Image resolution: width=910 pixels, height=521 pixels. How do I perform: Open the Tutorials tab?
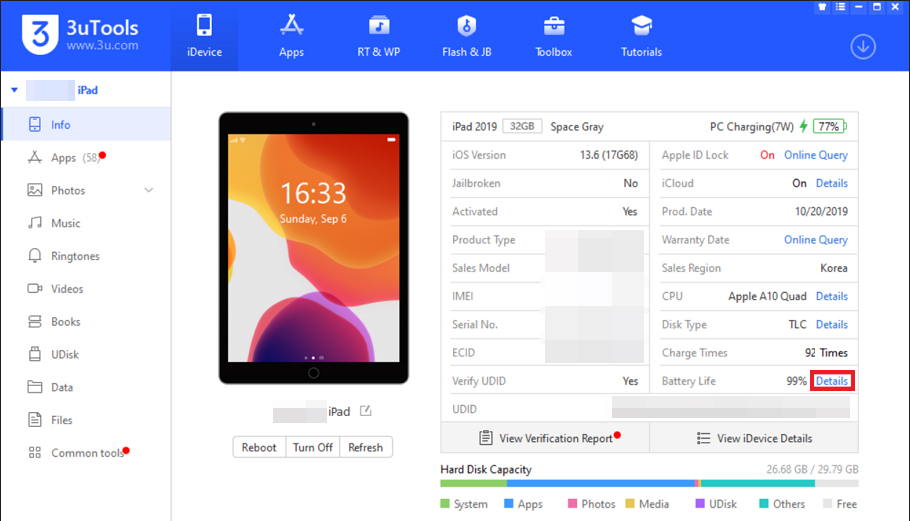tap(641, 36)
